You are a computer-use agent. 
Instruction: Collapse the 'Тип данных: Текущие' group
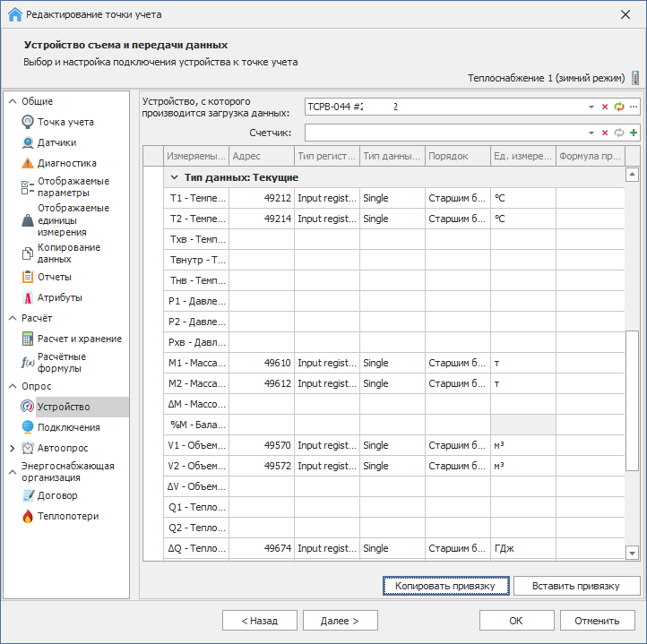175,177
